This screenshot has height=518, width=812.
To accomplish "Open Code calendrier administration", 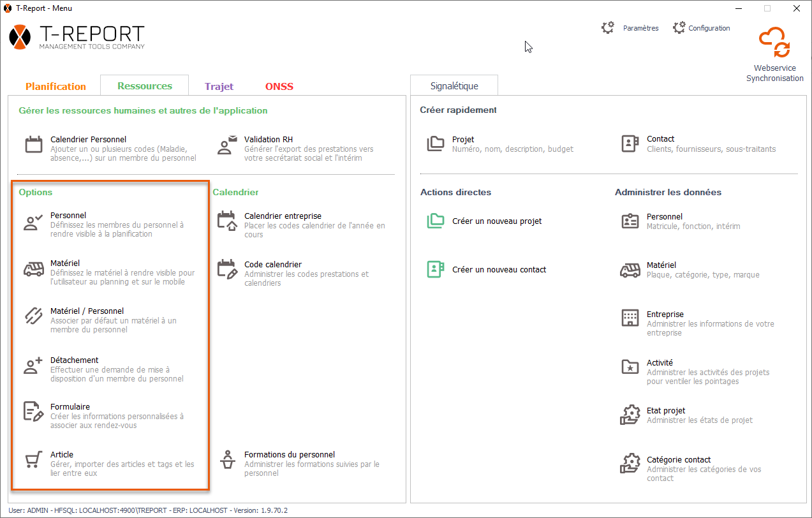I will [272, 265].
